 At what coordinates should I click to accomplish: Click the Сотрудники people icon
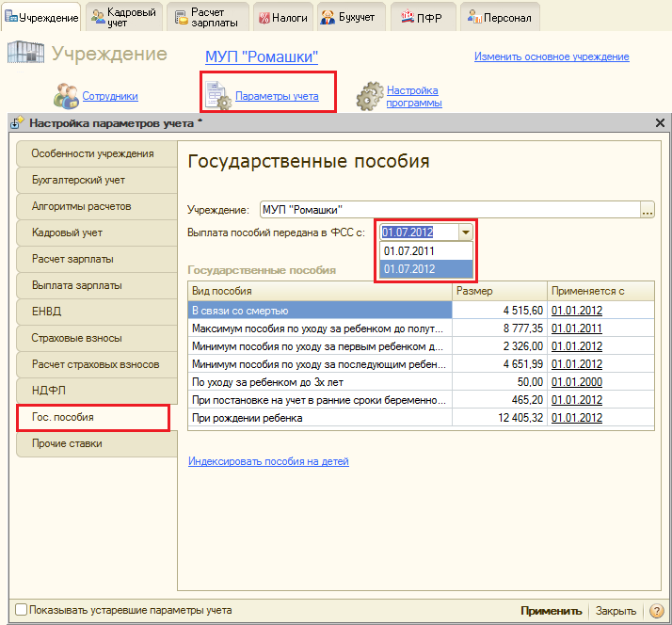click(x=66, y=96)
